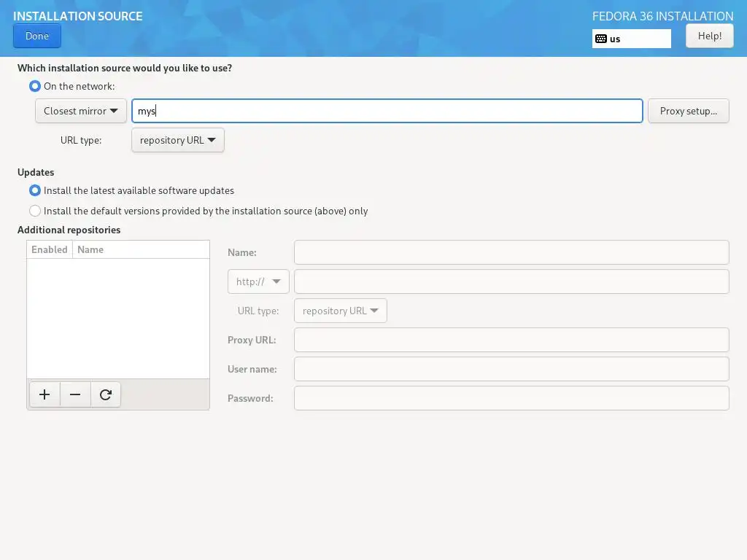The height and width of the screenshot is (560, 747).
Task: Open the Closest mirror dropdown
Action: tap(80, 111)
